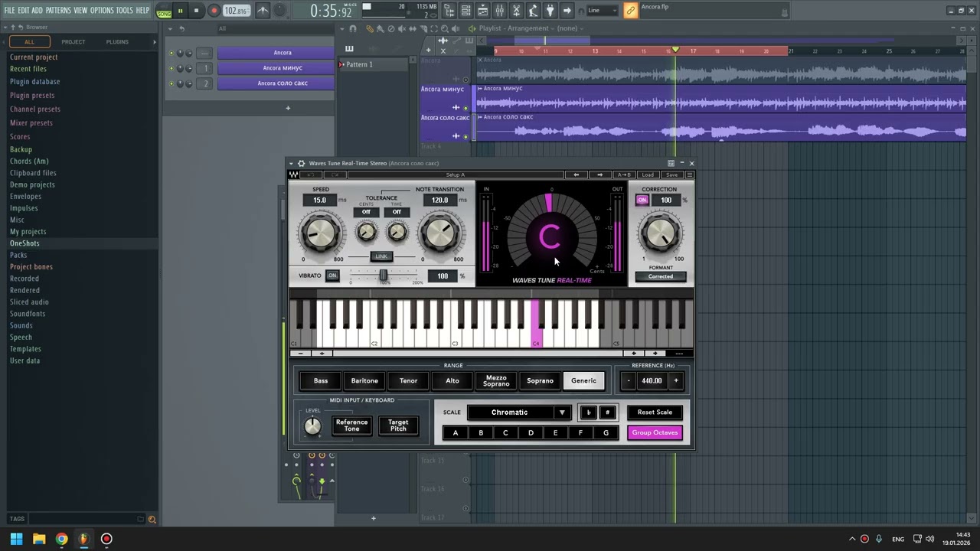Open the OPTIONS menu
Image resolution: width=980 pixels, height=551 pixels.
pos(102,10)
